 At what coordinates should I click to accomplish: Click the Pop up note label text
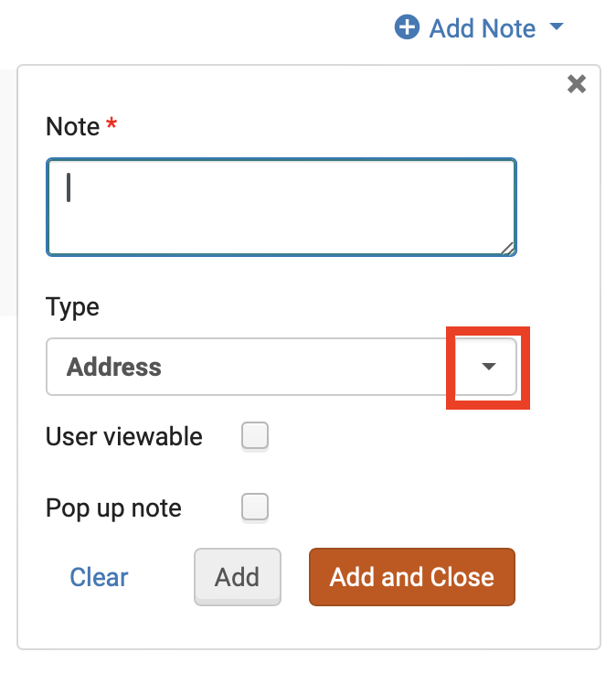(x=113, y=508)
